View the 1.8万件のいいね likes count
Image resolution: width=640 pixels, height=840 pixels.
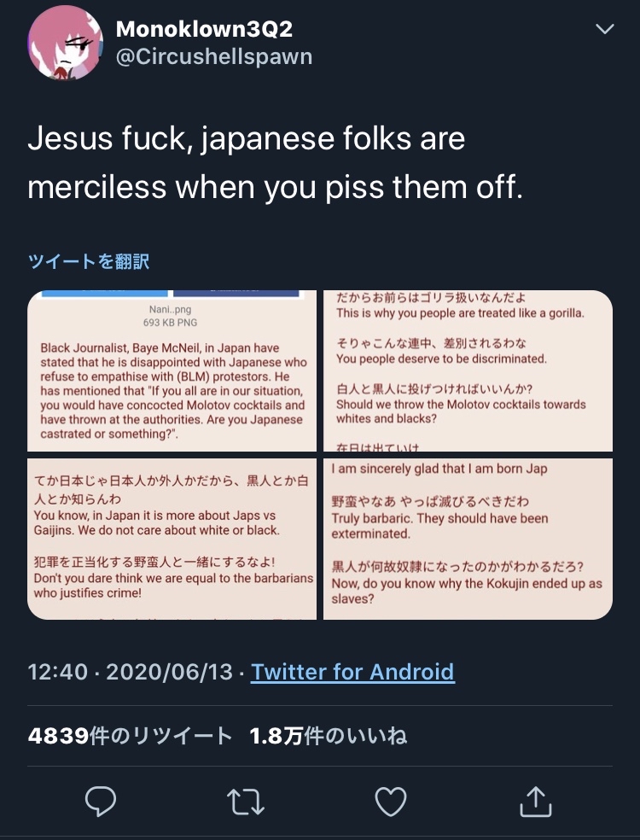click(x=329, y=736)
